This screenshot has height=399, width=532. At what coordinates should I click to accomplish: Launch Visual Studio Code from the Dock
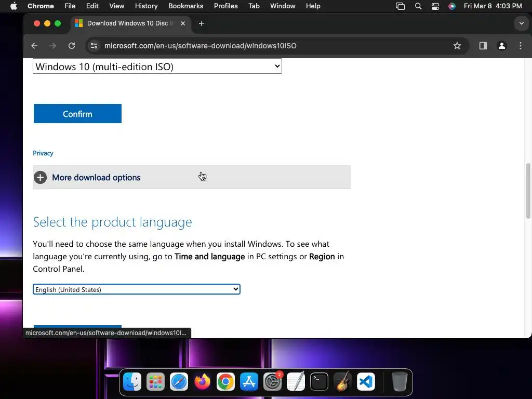pyautogui.click(x=366, y=382)
